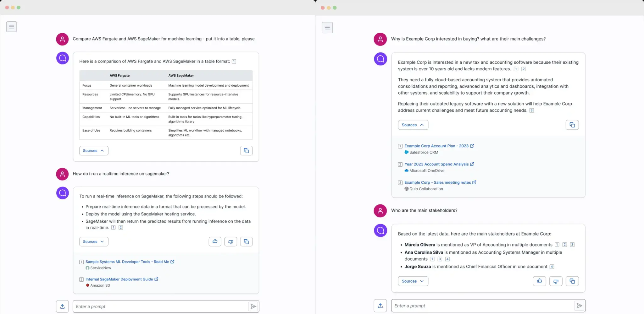Open the hamburger menu in right window
The image size is (644, 314).
pyautogui.click(x=327, y=28)
